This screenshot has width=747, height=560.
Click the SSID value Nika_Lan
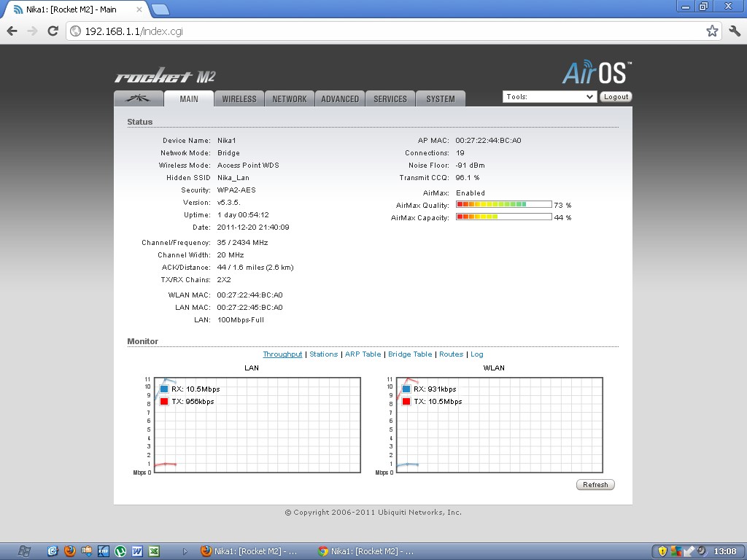(x=233, y=178)
